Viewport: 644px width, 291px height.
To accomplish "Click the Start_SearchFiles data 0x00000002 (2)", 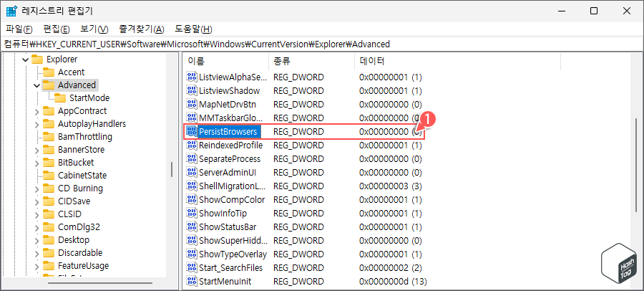I will coord(391,268).
